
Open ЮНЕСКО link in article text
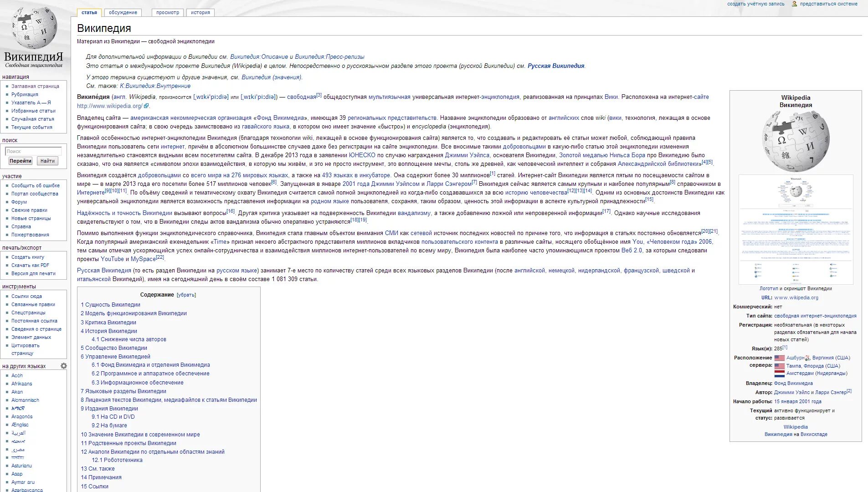click(362, 155)
